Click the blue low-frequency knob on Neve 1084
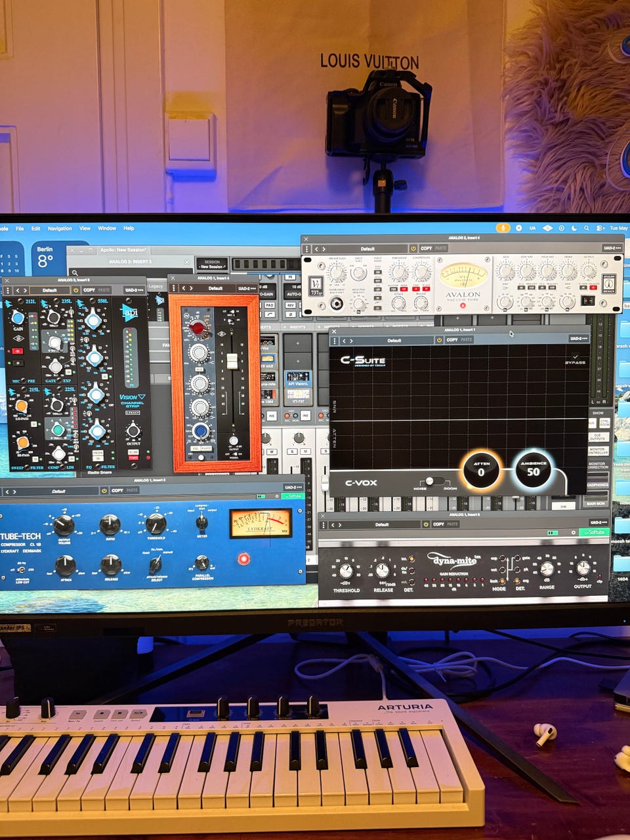The width and height of the screenshot is (630, 840). [200, 430]
